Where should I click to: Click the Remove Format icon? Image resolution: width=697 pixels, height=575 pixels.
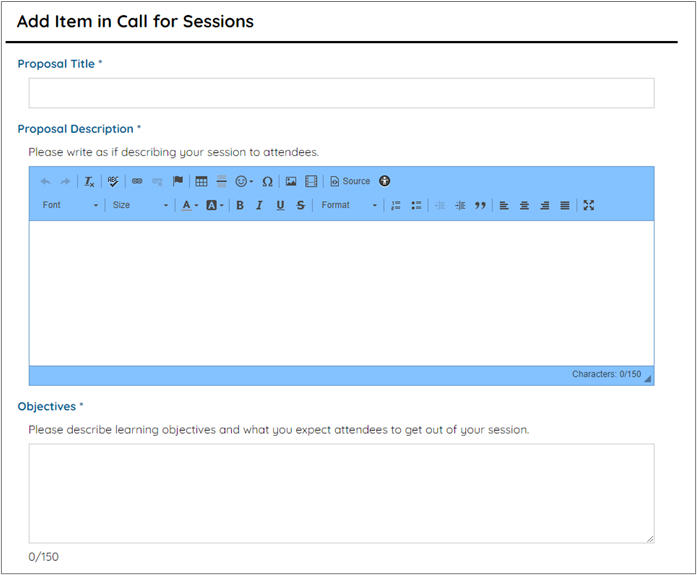pos(89,182)
